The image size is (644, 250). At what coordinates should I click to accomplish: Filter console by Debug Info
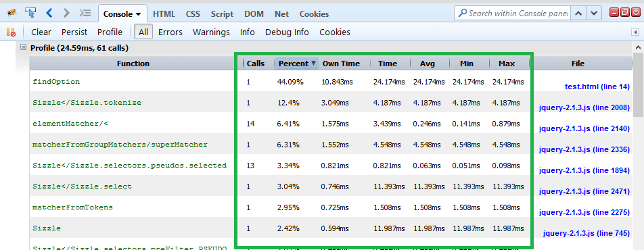(287, 32)
